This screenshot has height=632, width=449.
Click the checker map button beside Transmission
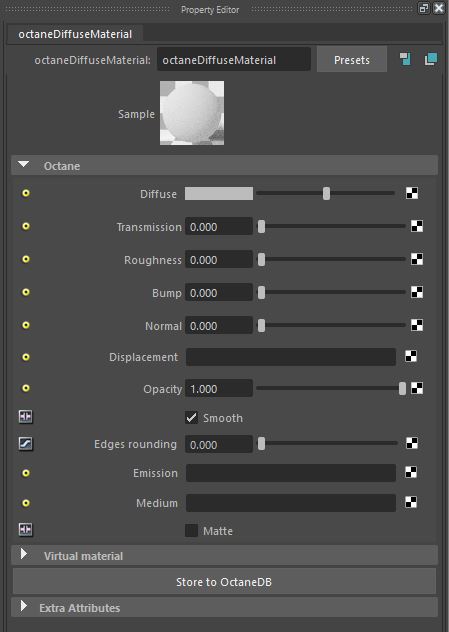pos(417,226)
